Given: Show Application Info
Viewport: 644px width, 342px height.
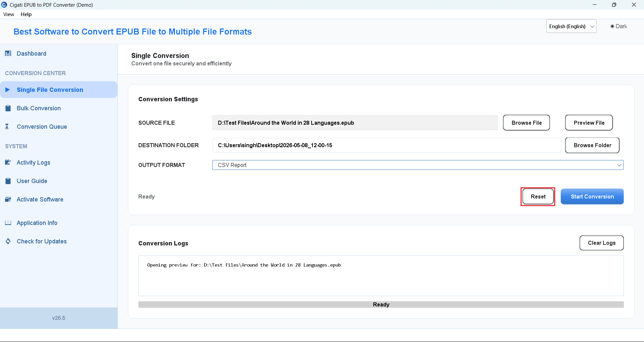Looking at the screenshot, I should 59,223.
